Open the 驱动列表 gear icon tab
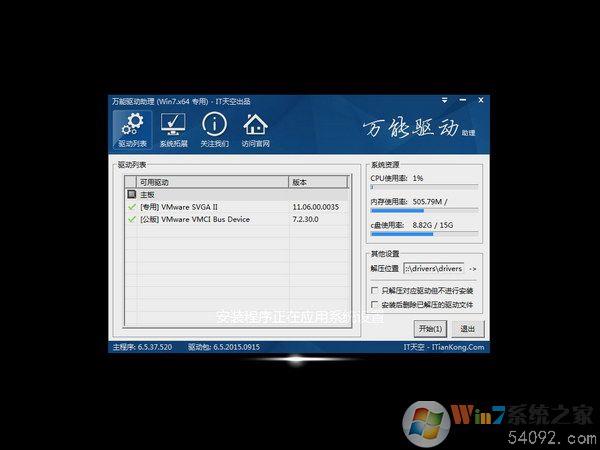Image resolution: width=600 pixels, height=450 pixels. click(x=132, y=130)
